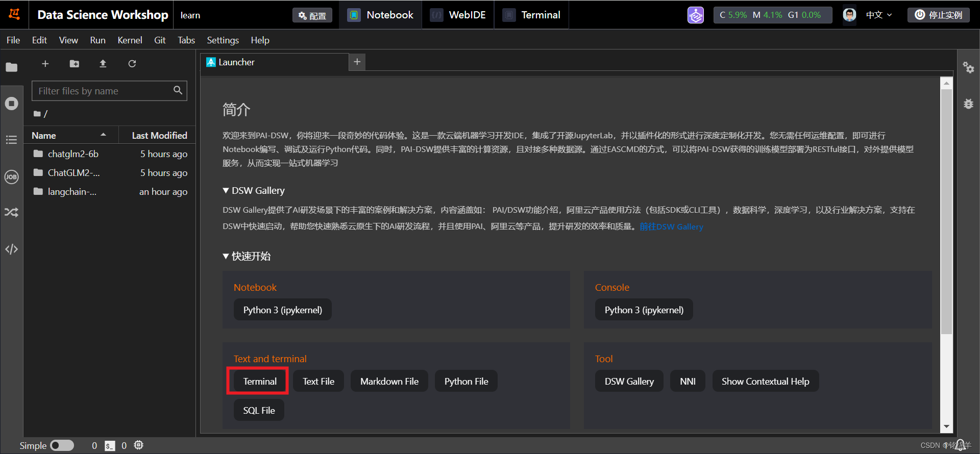The width and height of the screenshot is (980, 454).
Task: Open the NNI tool
Action: coord(688,381)
